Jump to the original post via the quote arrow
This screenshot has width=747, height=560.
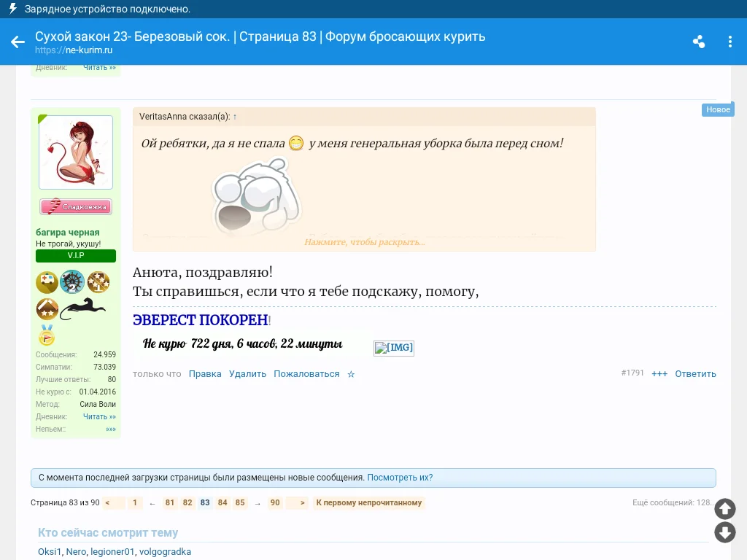coord(235,115)
